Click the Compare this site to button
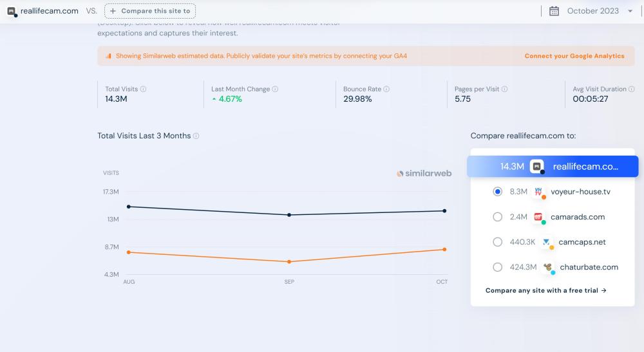644x352 pixels. tap(150, 11)
